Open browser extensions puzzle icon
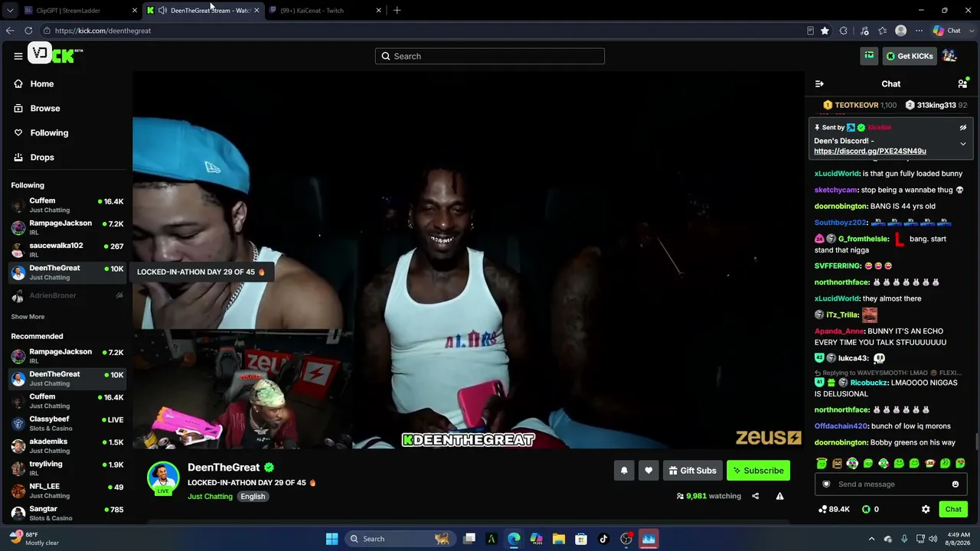Image resolution: width=980 pixels, height=551 pixels. tap(844, 31)
